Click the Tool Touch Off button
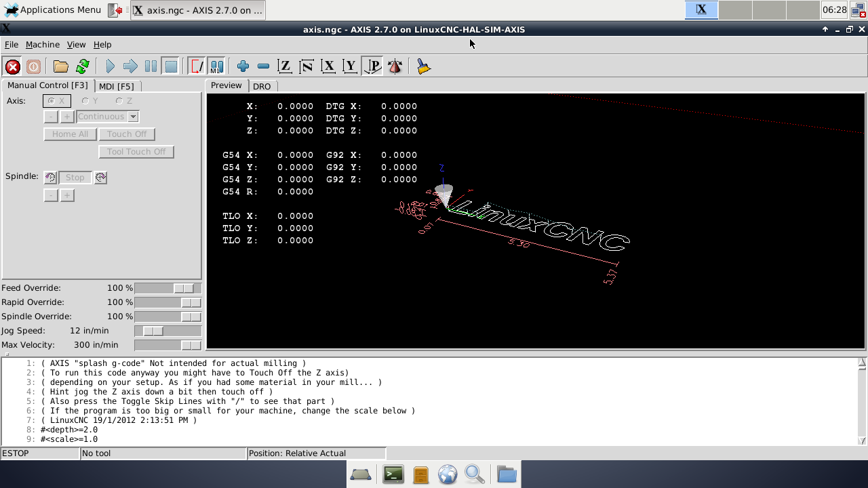 [136, 152]
